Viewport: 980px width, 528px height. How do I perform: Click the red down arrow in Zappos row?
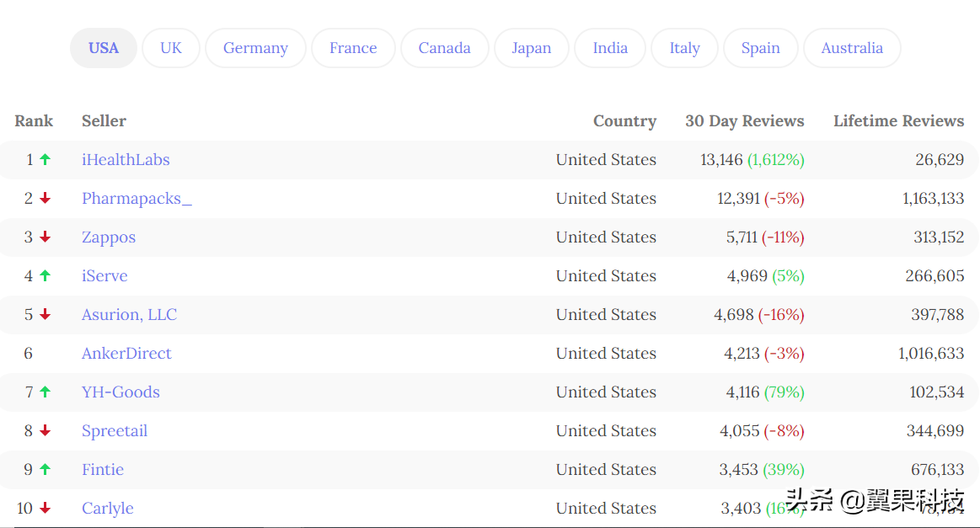click(45, 237)
